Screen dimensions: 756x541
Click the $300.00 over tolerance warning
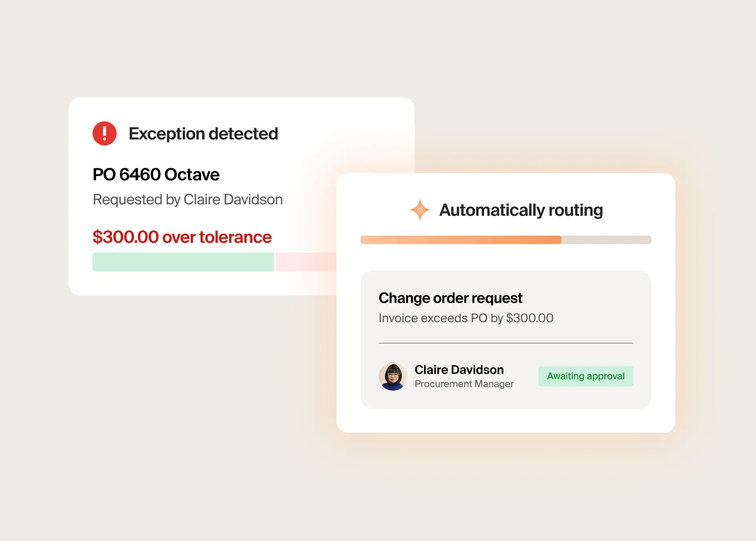pos(182,237)
